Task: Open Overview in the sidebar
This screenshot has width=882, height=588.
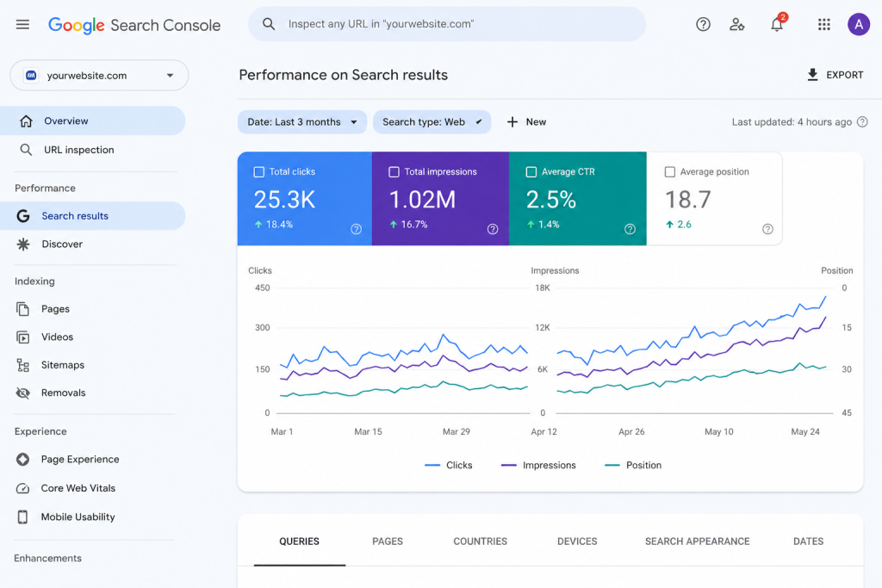Action: 92,121
